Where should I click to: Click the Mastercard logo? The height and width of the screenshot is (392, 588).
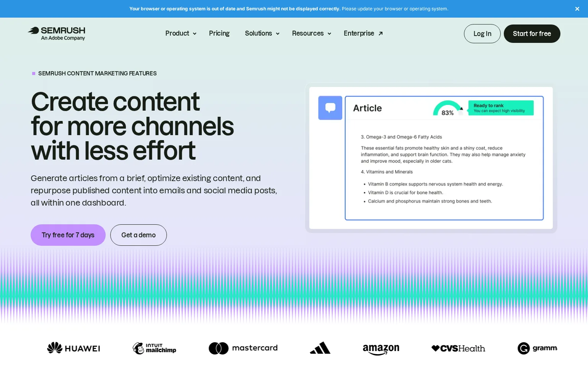(243, 348)
